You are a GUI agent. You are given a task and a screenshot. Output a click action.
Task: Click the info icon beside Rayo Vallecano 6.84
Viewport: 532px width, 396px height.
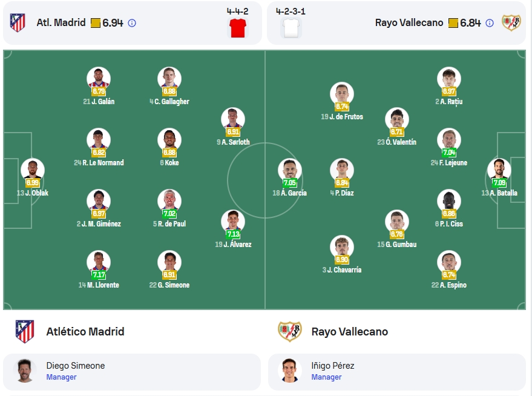tap(489, 23)
